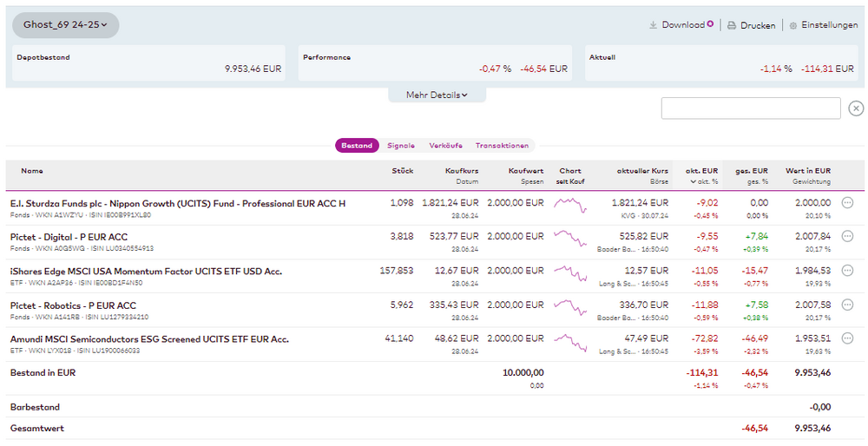Sort by akt. EUR column header

(x=702, y=171)
